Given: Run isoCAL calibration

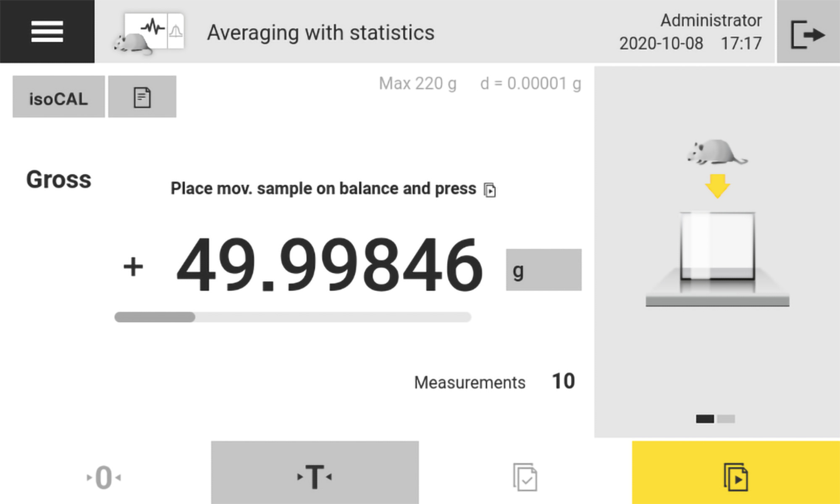Looking at the screenshot, I should [x=58, y=97].
